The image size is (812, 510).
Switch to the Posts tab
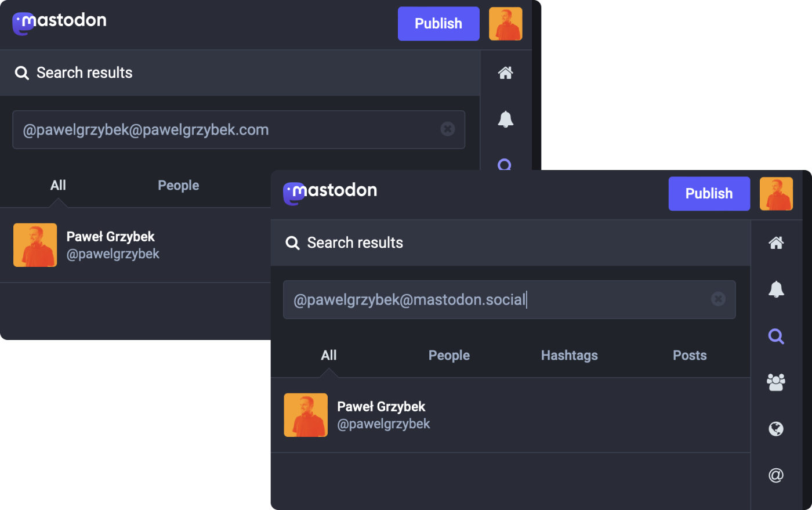[689, 355]
